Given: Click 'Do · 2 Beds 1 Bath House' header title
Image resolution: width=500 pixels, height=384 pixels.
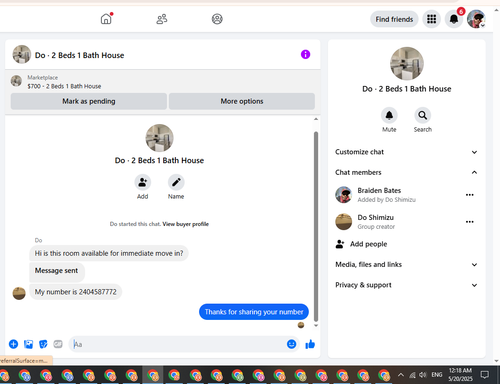Looking at the screenshot, I should [x=79, y=55].
